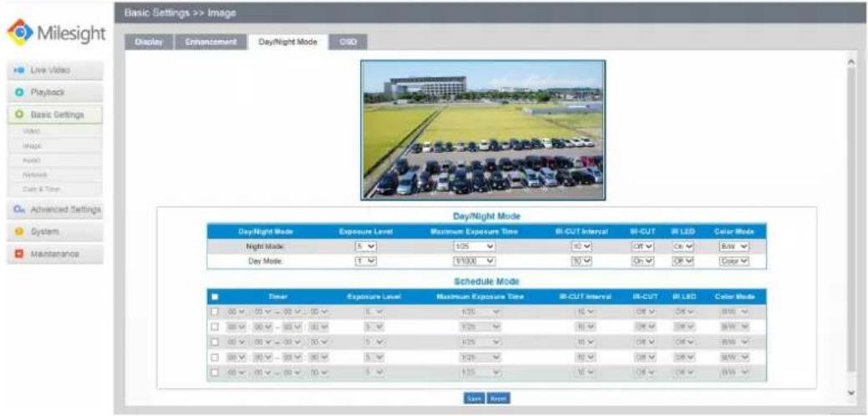Viewport: 868px width, 416px height.
Task: Switch to the Enhancement tab
Action: pos(211,42)
